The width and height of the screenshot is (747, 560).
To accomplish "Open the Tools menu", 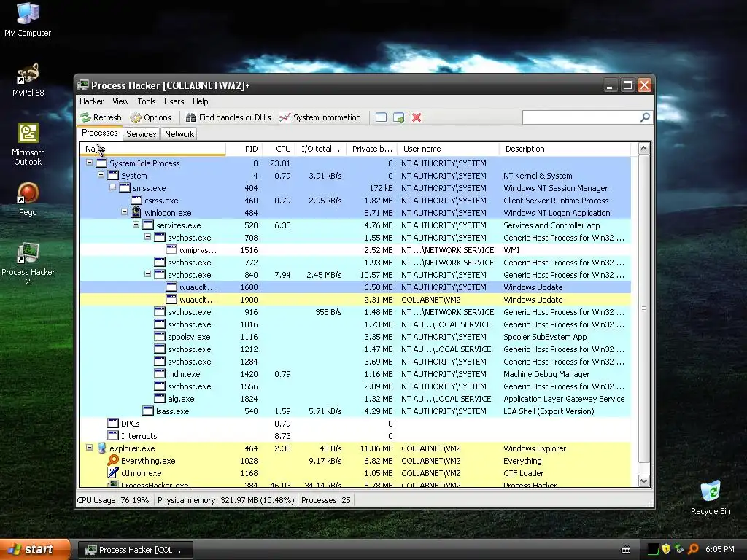I will 147,101.
